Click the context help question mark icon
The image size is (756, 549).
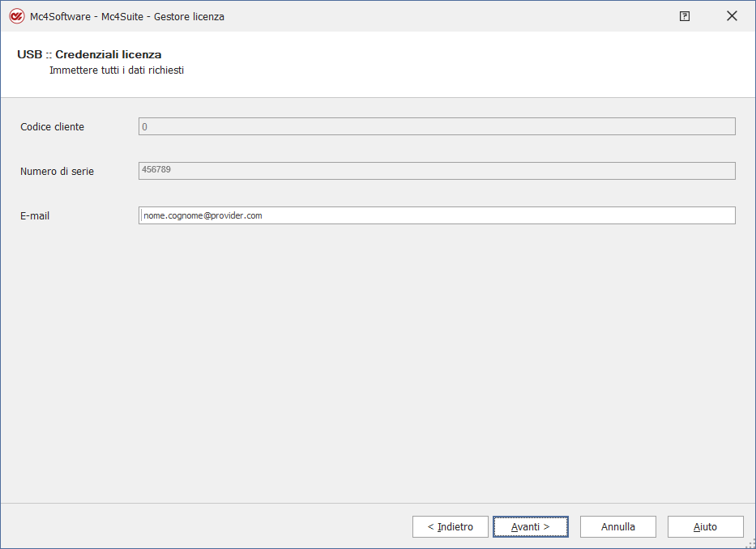[685, 16]
